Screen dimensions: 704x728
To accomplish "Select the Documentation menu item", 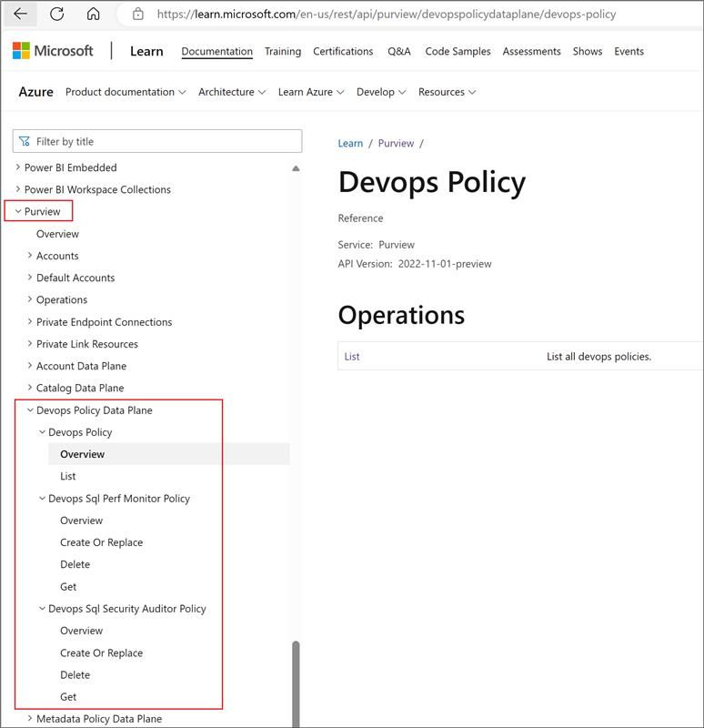I will [x=216, y=51].
